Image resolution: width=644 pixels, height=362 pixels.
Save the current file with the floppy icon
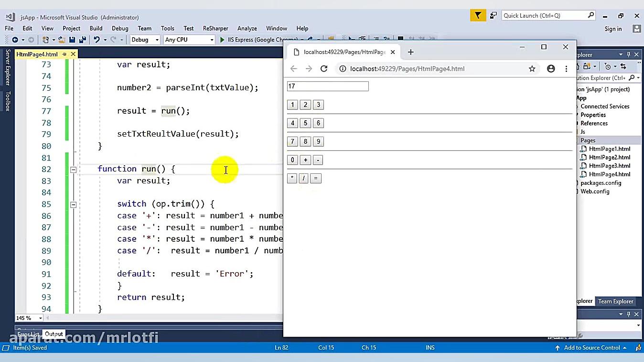coord(72,40)
